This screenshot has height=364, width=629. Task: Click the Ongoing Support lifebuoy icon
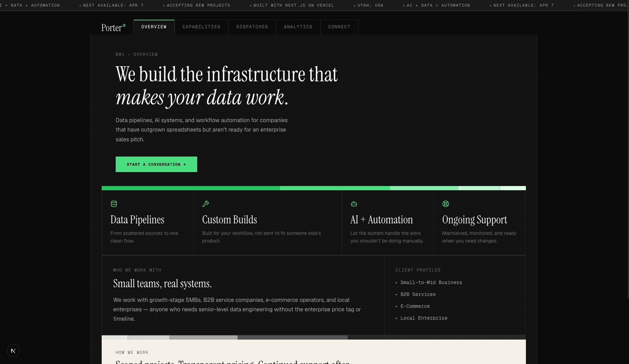click(x=446, y=204)
